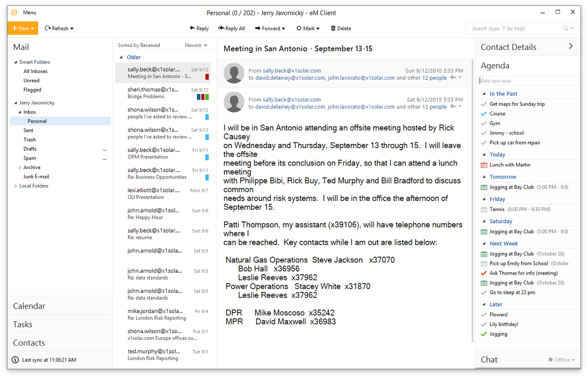Click the info icon next to Last sync
The height and width of the screenshot is (378, 588).
[x=15, y=360]
